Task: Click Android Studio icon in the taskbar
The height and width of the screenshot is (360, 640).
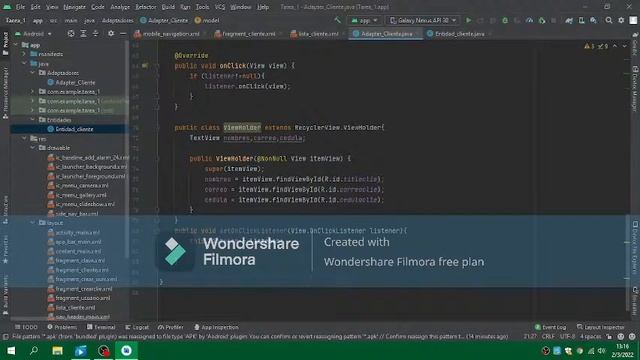Action: click(127, 351)
